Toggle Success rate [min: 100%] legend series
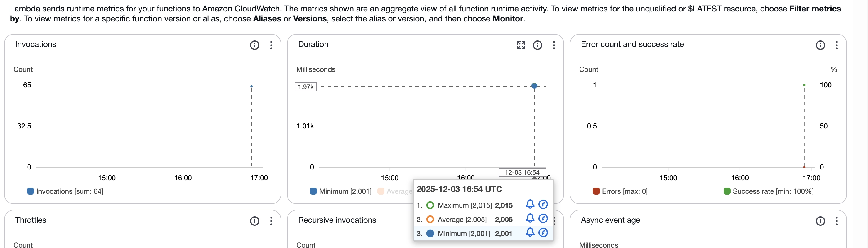This screenshot has width=868, height=248. pos(768,191)
